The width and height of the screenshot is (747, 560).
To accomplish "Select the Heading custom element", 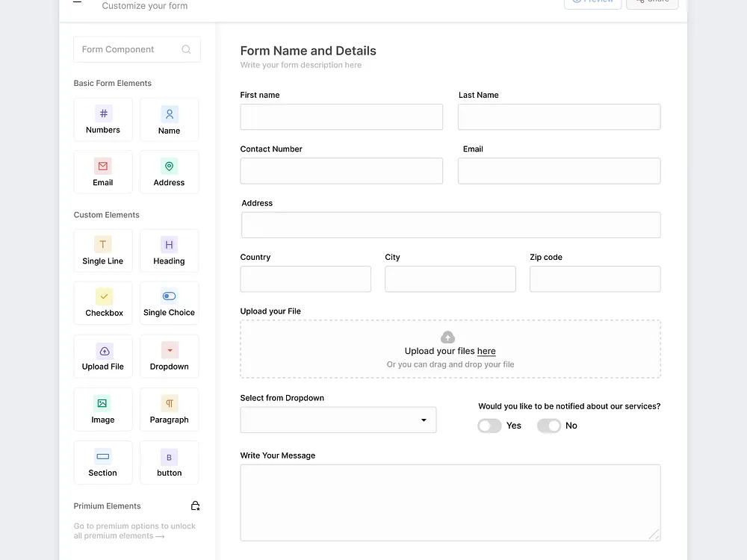I will coord(170,251).
